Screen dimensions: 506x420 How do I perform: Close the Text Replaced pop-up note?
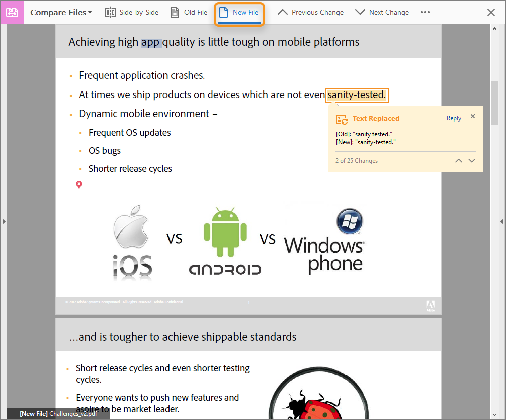[472, 116]
